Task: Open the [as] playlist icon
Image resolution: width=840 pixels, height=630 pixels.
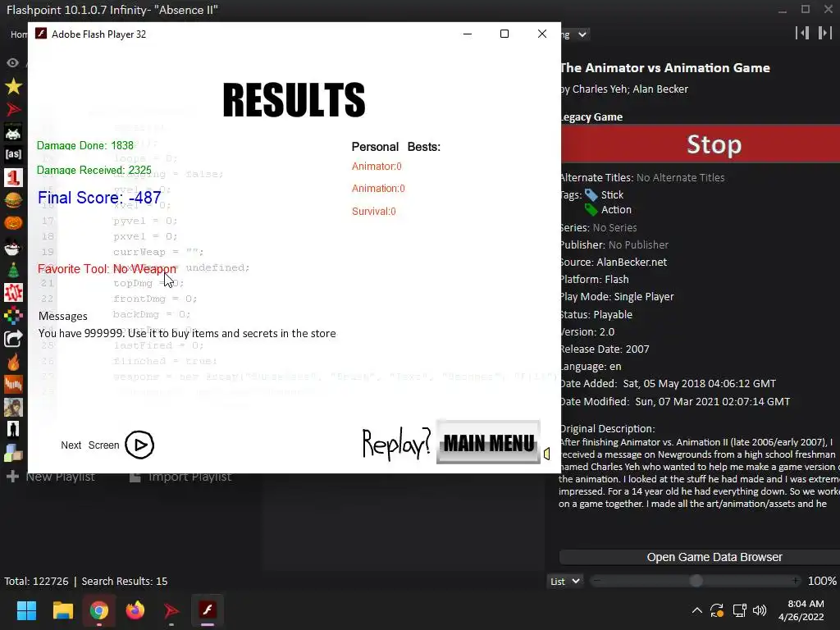Action: tap(13, 155)
